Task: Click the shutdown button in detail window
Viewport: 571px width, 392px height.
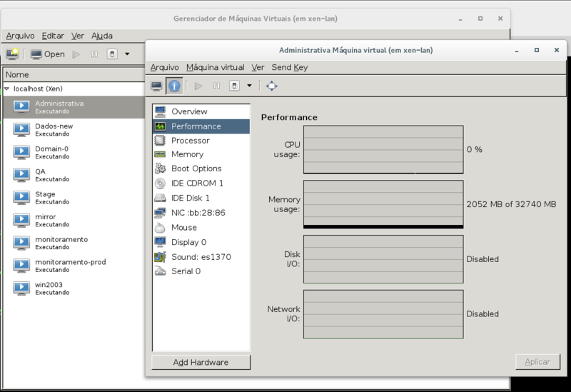Action: coord(234,86)
